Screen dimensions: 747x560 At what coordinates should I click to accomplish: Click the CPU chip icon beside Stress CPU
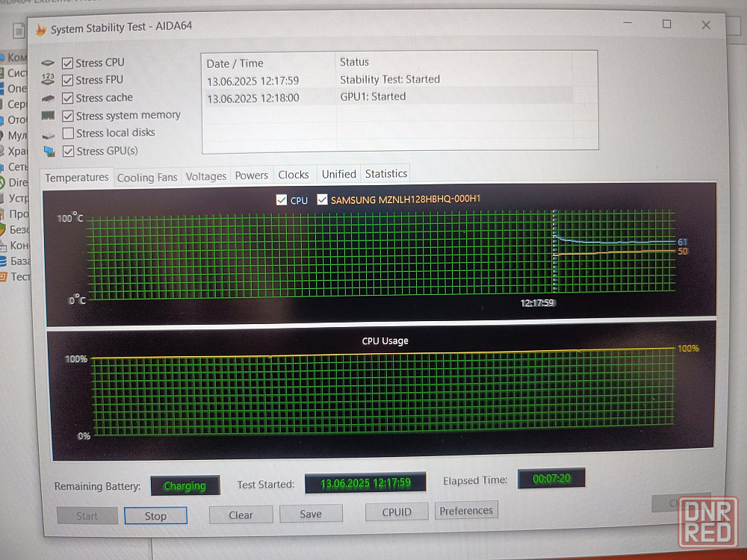pos(48,63)
